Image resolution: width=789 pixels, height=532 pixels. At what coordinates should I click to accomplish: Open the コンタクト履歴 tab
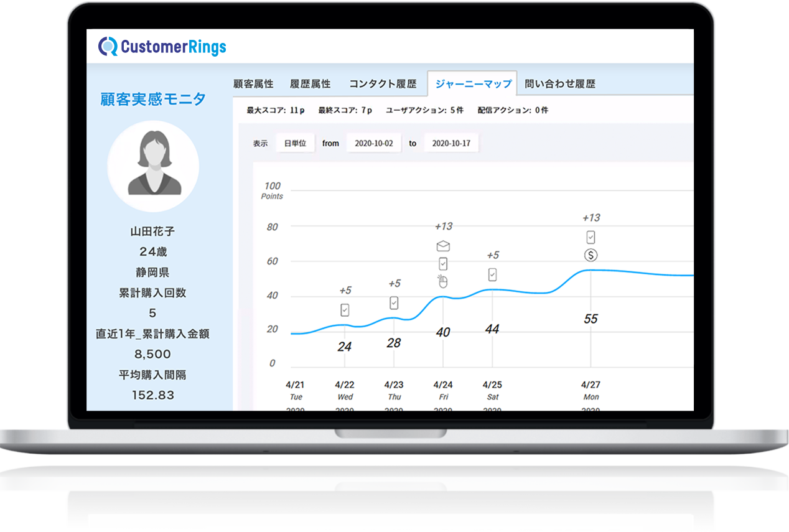[383, 84]
